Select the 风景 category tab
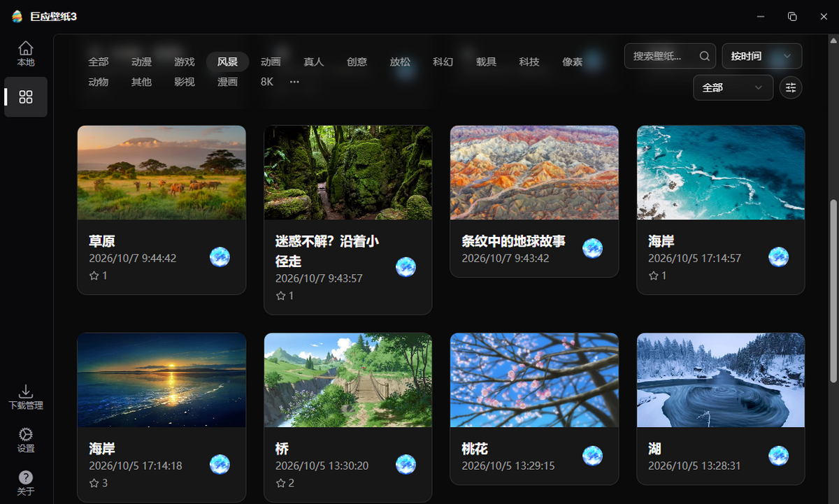The width and height of the screenshot is (839, 504). pos(228,62)
